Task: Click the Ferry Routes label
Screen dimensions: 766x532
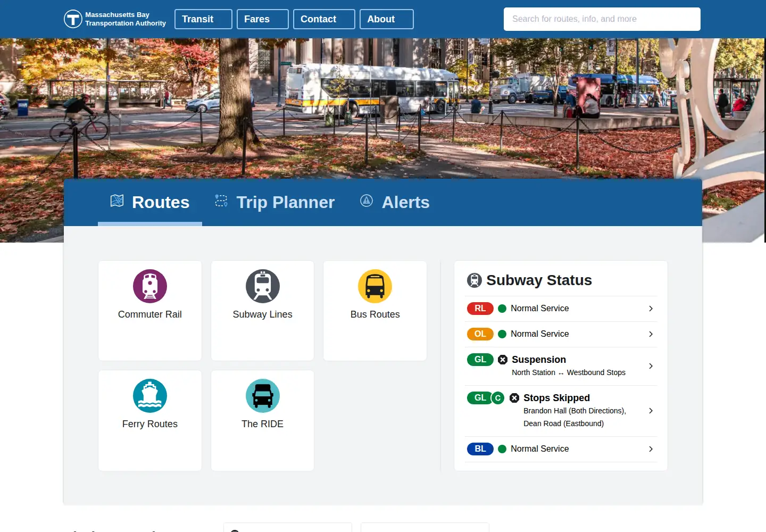Action: (x=150, y=424)
